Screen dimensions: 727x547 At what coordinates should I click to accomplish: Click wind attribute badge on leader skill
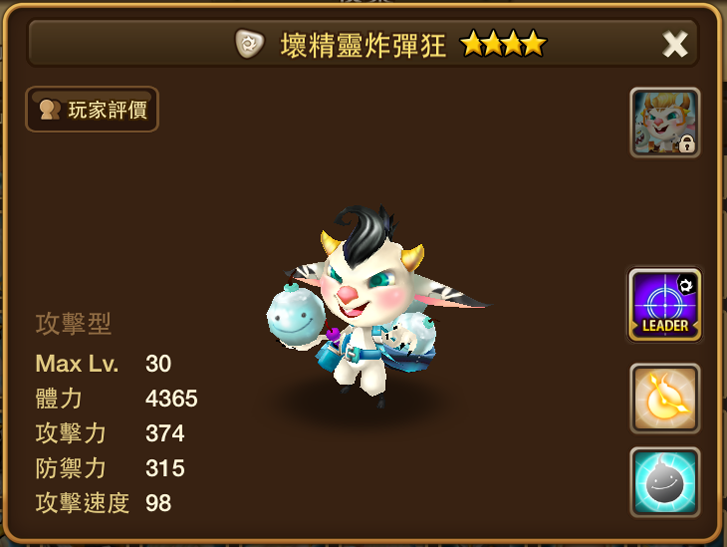[686, 285]
